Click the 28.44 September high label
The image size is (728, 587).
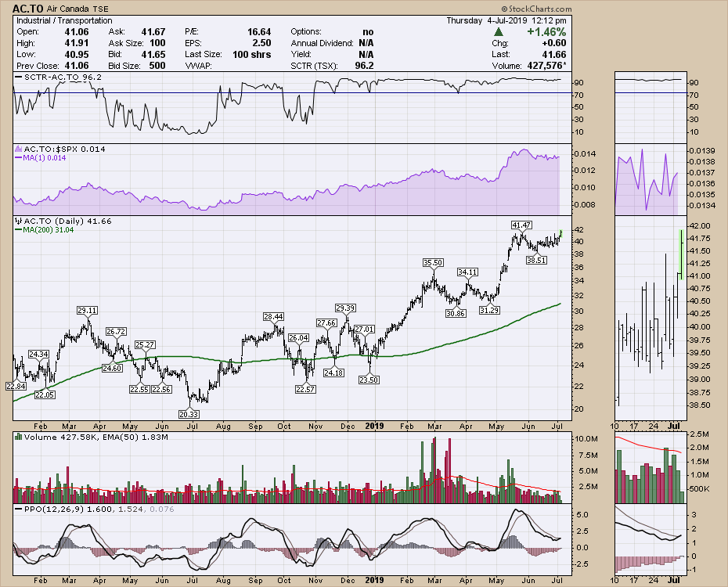273,316
